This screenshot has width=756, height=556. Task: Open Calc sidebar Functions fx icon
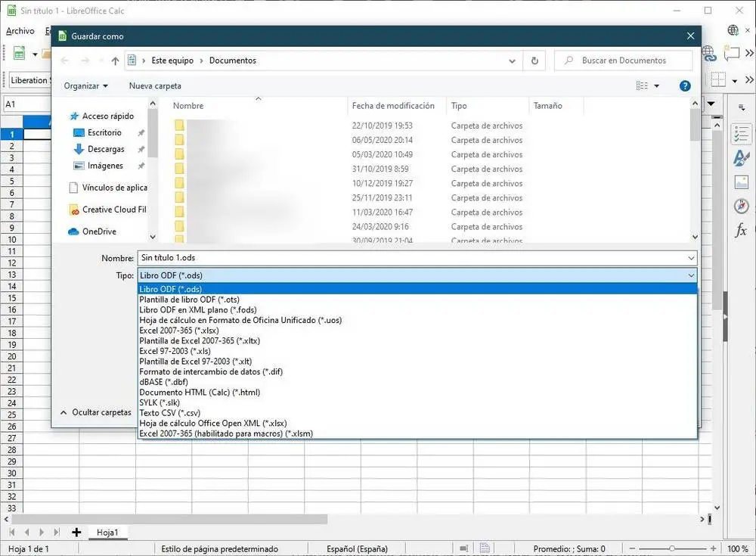click(x=741, y=230)
